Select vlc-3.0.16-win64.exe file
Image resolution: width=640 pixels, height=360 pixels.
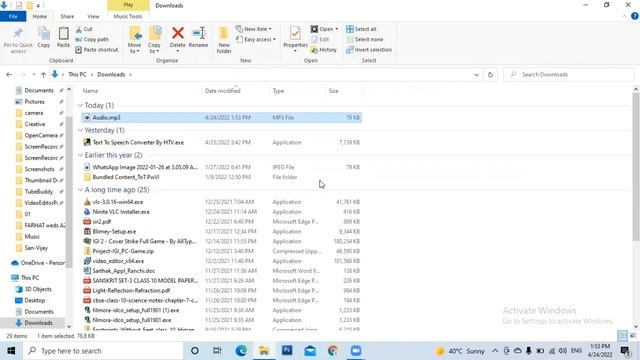pos(222,202)
